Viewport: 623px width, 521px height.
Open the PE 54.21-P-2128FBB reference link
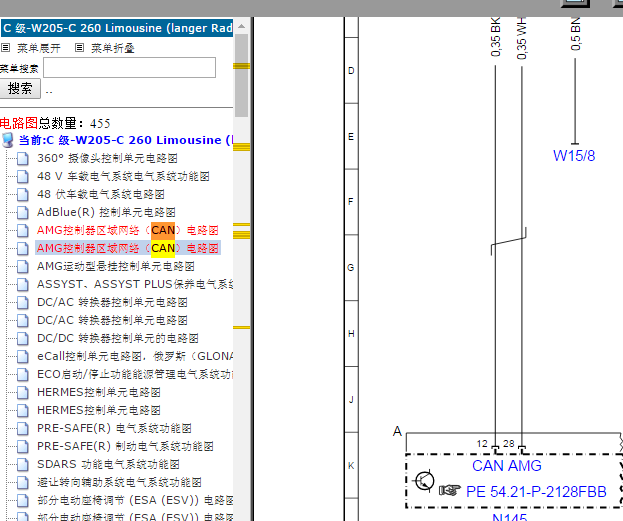(536, 492)
